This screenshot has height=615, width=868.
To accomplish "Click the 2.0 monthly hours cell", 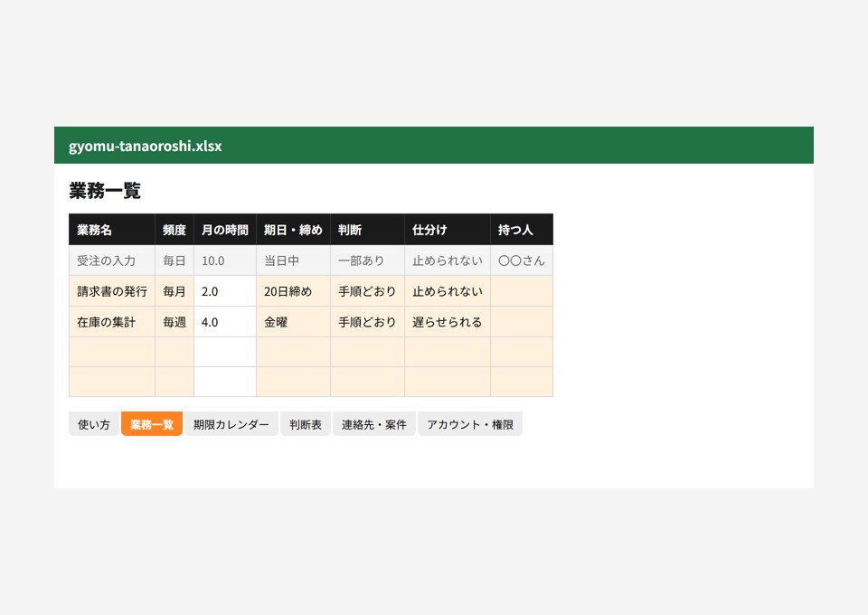I will (225, 291).
